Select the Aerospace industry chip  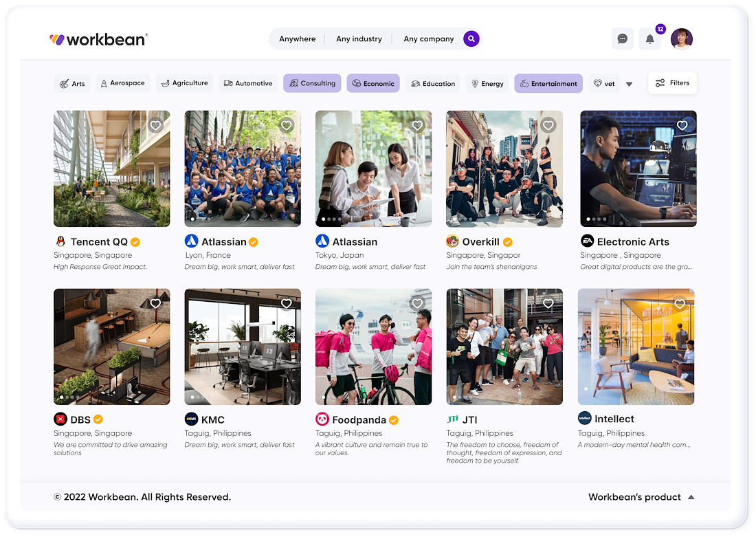tap(123, 83)
